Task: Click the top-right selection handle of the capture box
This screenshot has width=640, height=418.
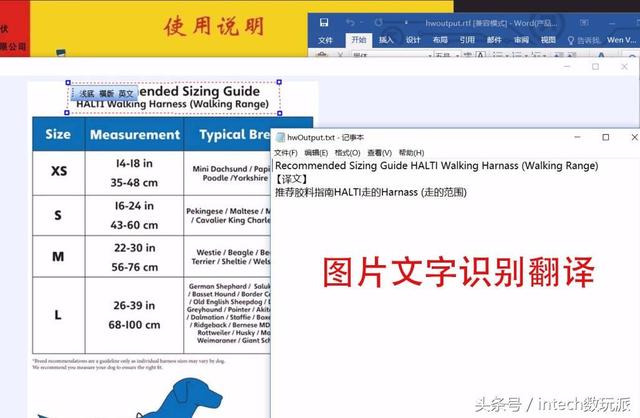Action: [279, 82]
